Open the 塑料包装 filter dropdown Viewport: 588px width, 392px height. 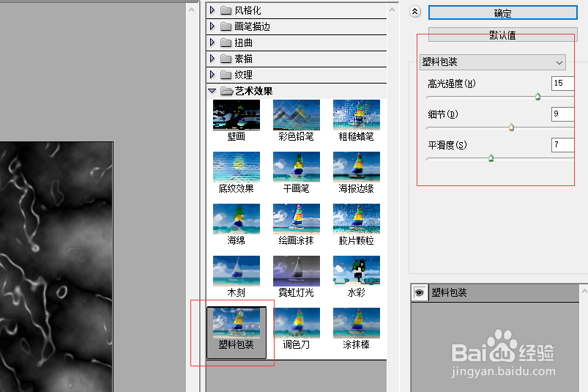492,62
